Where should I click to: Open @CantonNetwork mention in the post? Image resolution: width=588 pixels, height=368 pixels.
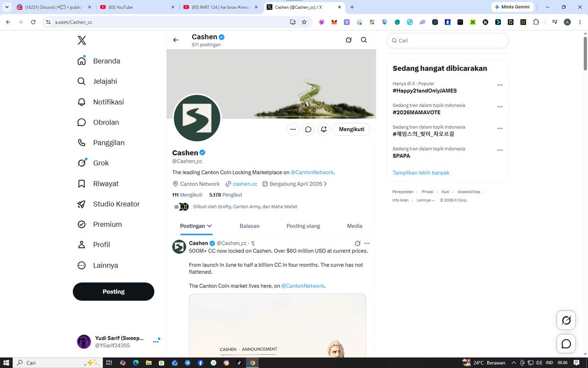coord(303,286)
